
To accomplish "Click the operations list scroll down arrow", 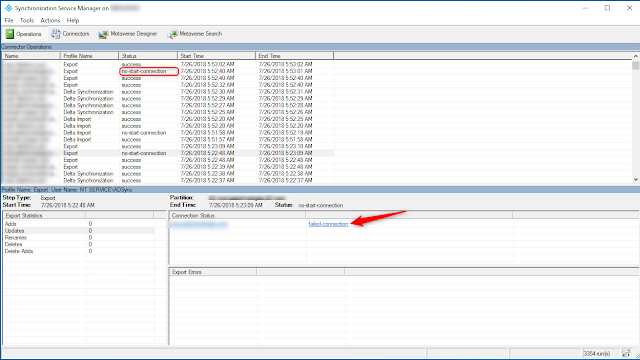I will pos(636,179).
